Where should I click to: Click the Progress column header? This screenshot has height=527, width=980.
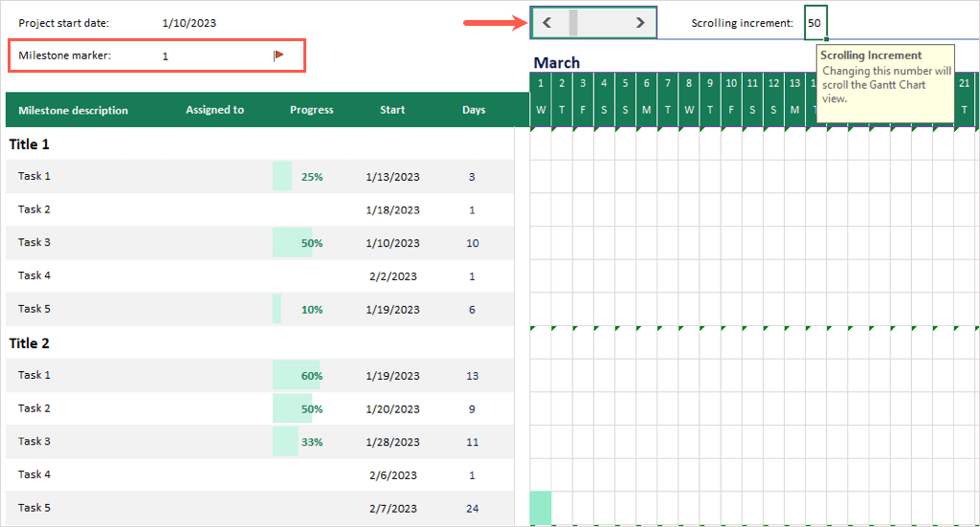311,110
